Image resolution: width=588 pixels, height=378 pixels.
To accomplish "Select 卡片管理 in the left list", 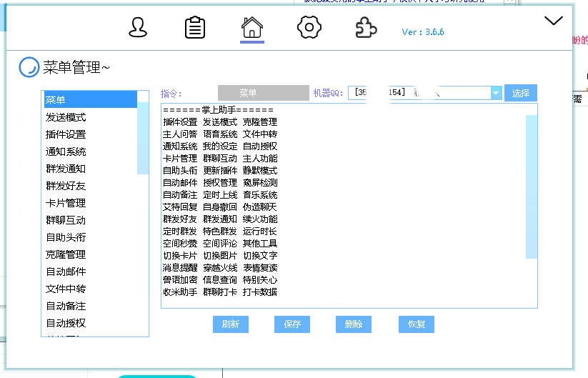I will [90, 203].
